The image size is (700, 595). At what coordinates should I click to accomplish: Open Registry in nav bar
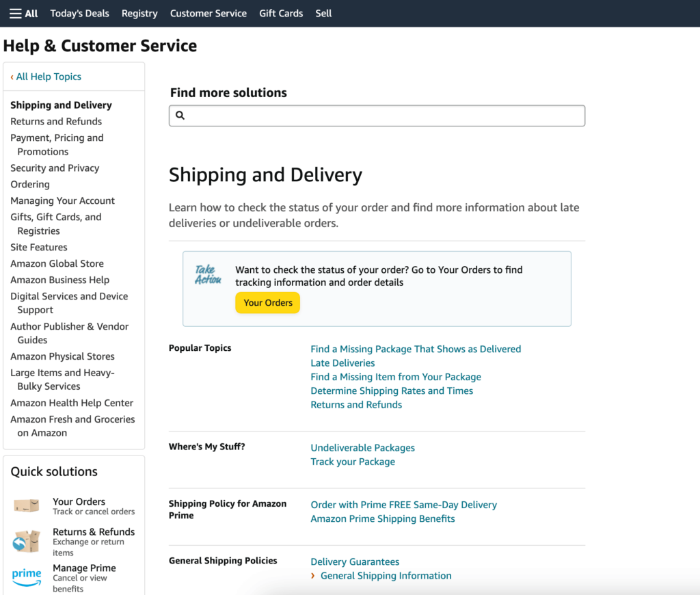(x=139, y=14)
